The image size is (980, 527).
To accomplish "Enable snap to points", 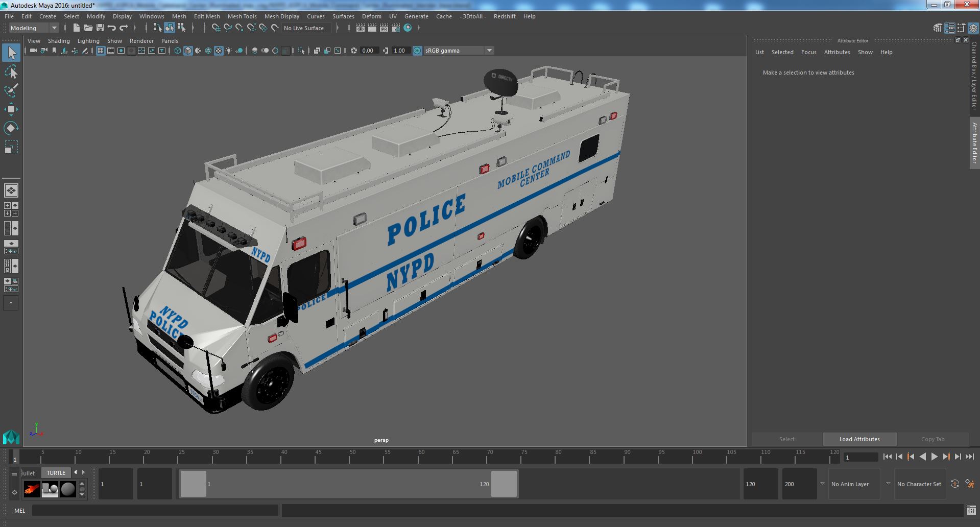I will (x=240, y=28).
